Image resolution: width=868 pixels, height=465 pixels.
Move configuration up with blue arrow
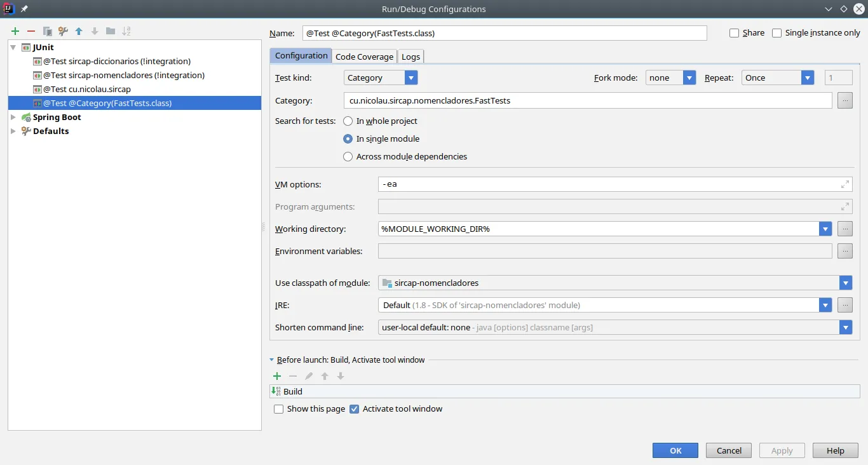79,31
